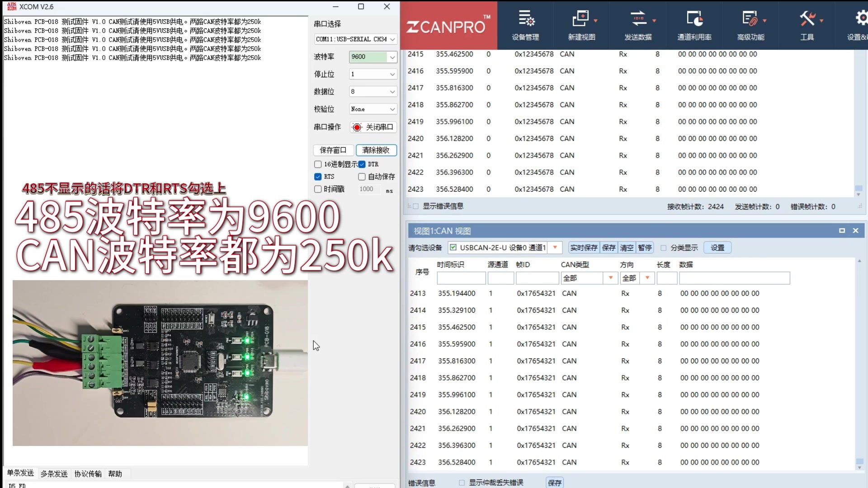The height and width of the screenshot is (488, 868).
Task: Open the COM11 serial port selection dropdown
Action: pos(392,39)
